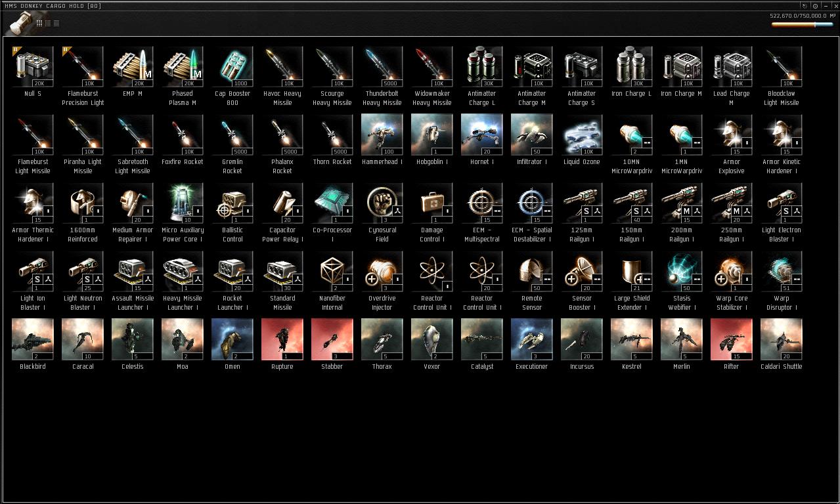840x504 pixels.
Task: Select the Null S ammo stack
Action: 33,66
